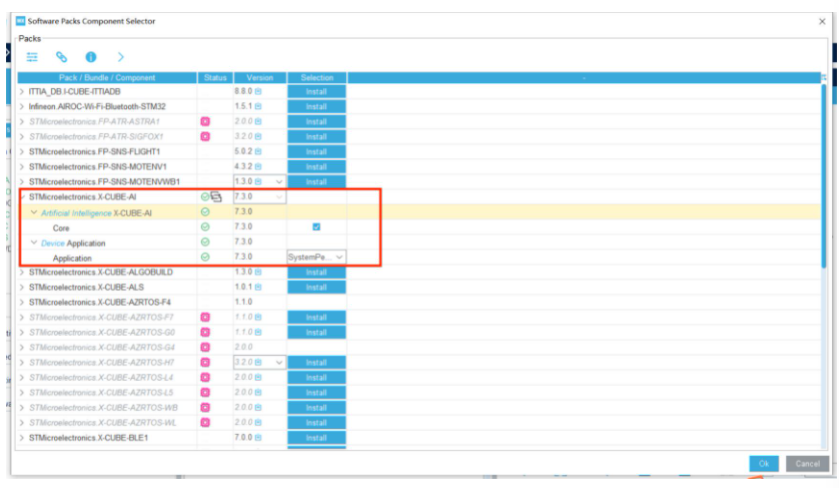This screenshot has height=488, width=839.
Task: Click the pink status icon for X-CUBE-AZRTOS-G0
Action: pyautogui.click(x=205, y=332)
